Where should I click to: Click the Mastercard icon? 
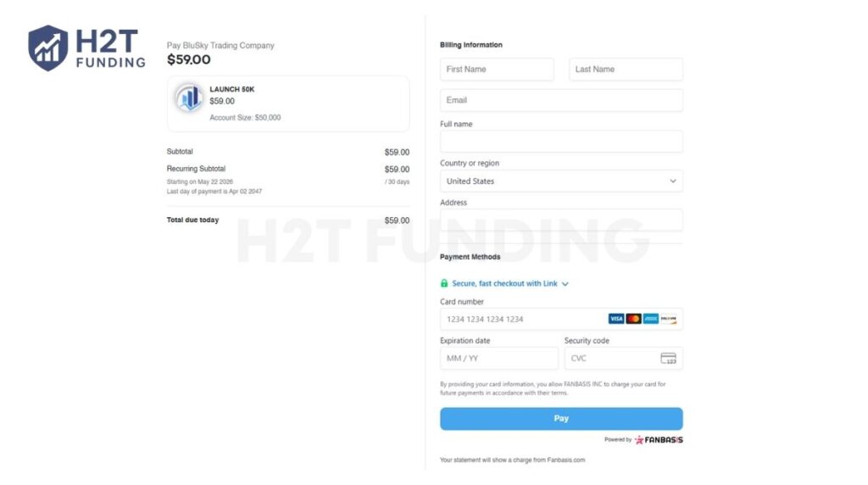tap(633, 319)
